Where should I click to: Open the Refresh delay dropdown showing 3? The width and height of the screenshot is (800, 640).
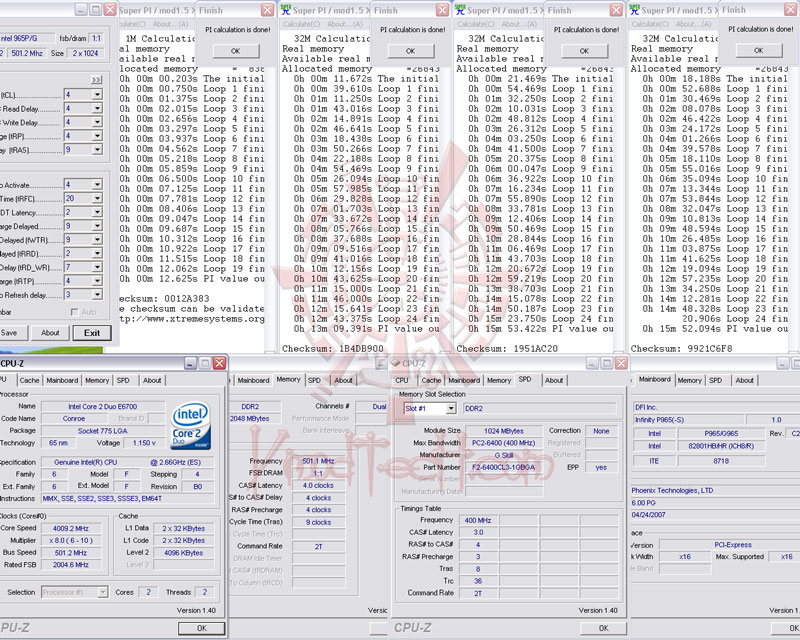click(97, 294)
